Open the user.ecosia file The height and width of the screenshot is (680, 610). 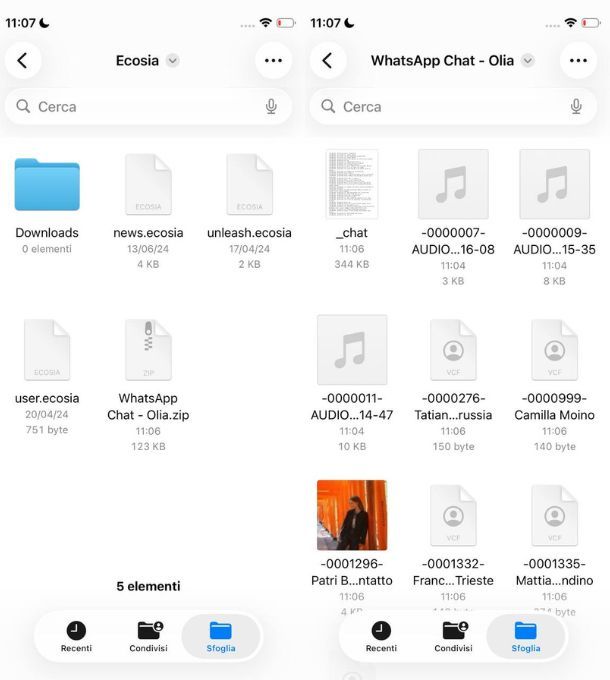tap(47, 350)
